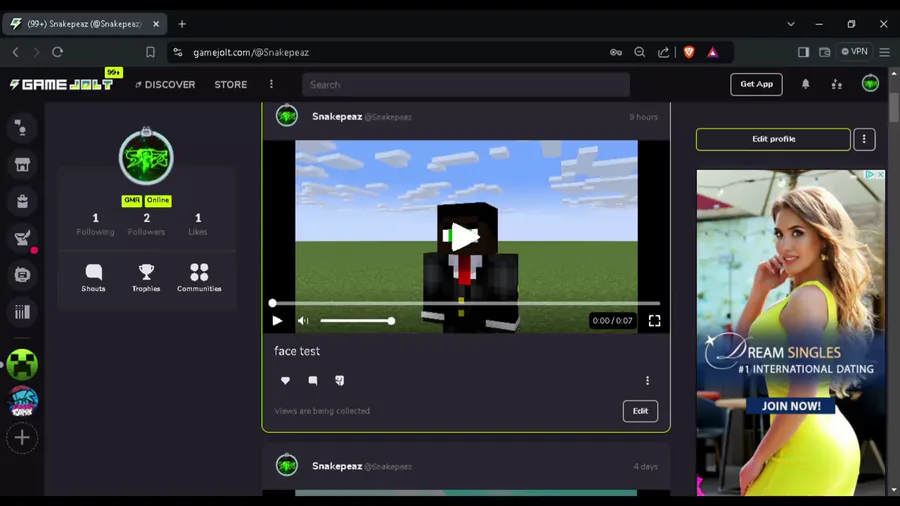Open a new browser tab
900x506 pixels.
point(182,24)
